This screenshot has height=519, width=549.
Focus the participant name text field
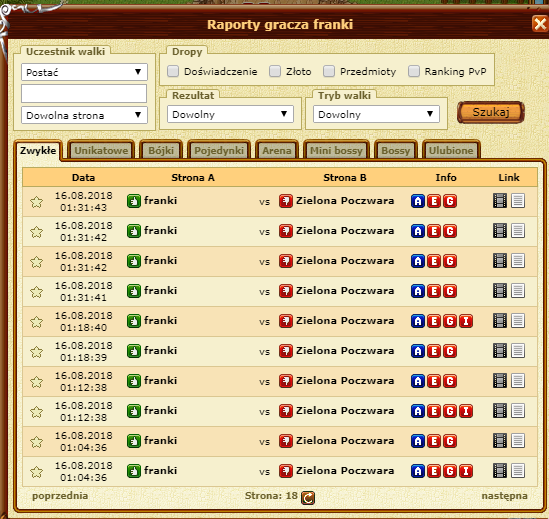tap(84, 94)
